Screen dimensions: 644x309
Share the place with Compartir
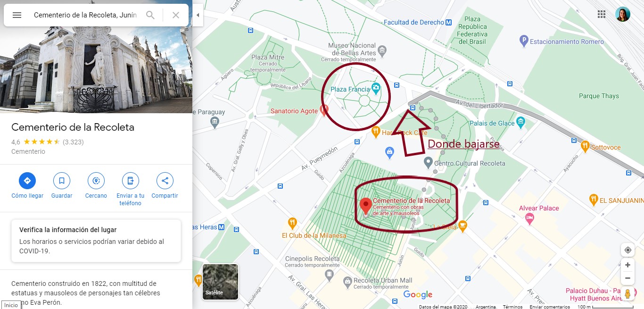click(x=165, y=181)
